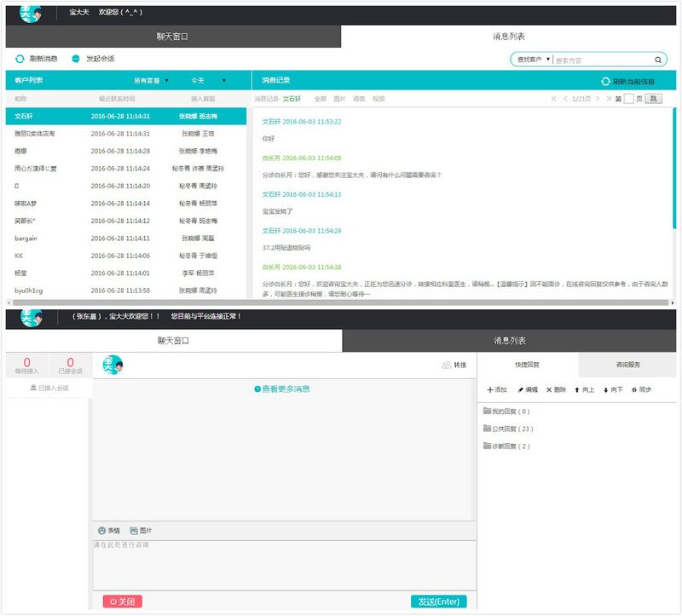Viewport: 682px width, 616px height.
Task: Go to last page of message records
Action: [609, 99]
